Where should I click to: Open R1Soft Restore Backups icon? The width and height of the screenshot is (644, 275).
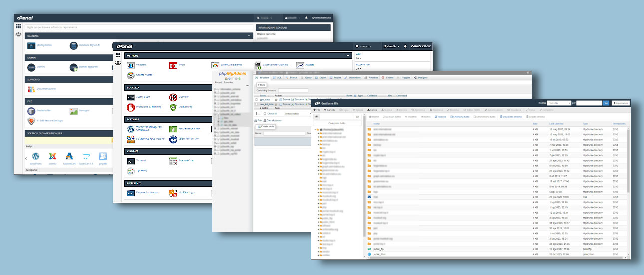tap(31, 121)
